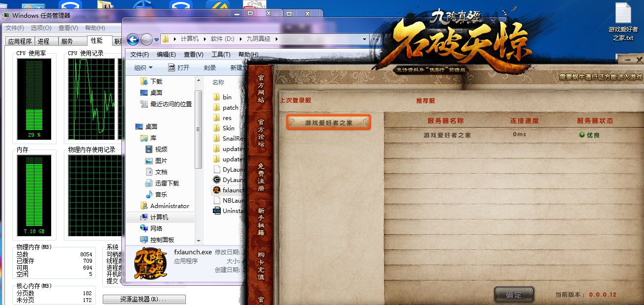Click the 资源监视器 button

[144, 299]
